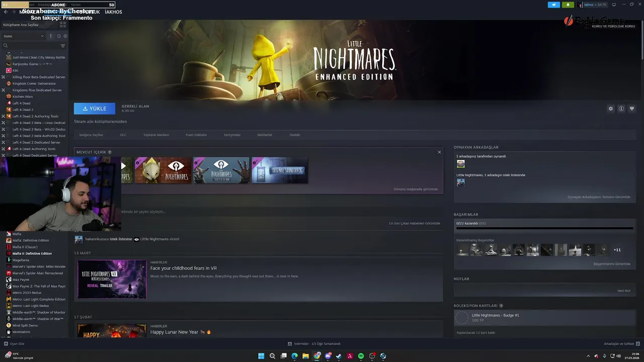The height and width of the screenshot is (362, 644).
Task: Open the game settings gear icon
Action: pos(611,109)
